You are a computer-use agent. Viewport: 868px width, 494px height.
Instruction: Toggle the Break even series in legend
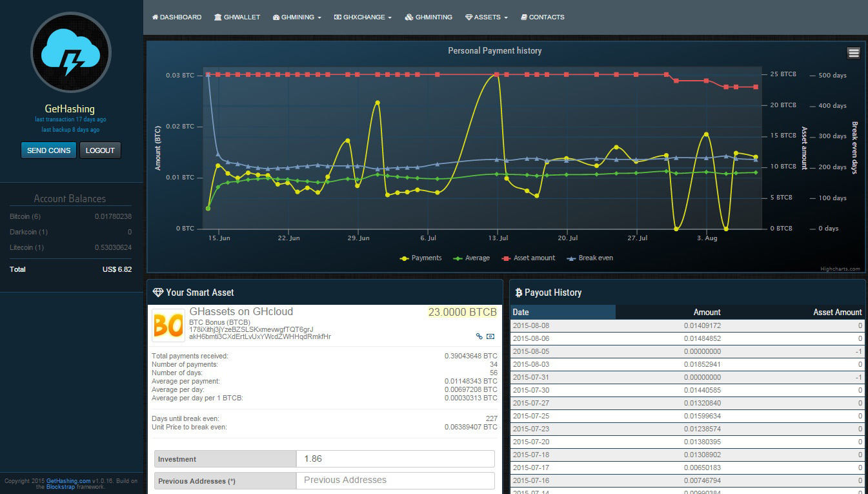[590, 258]
